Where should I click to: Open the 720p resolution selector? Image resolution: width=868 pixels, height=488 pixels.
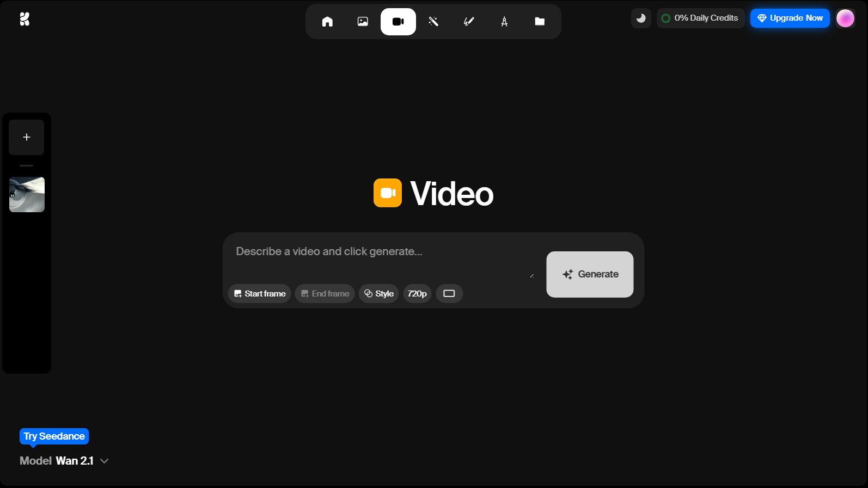pos(417,294)
